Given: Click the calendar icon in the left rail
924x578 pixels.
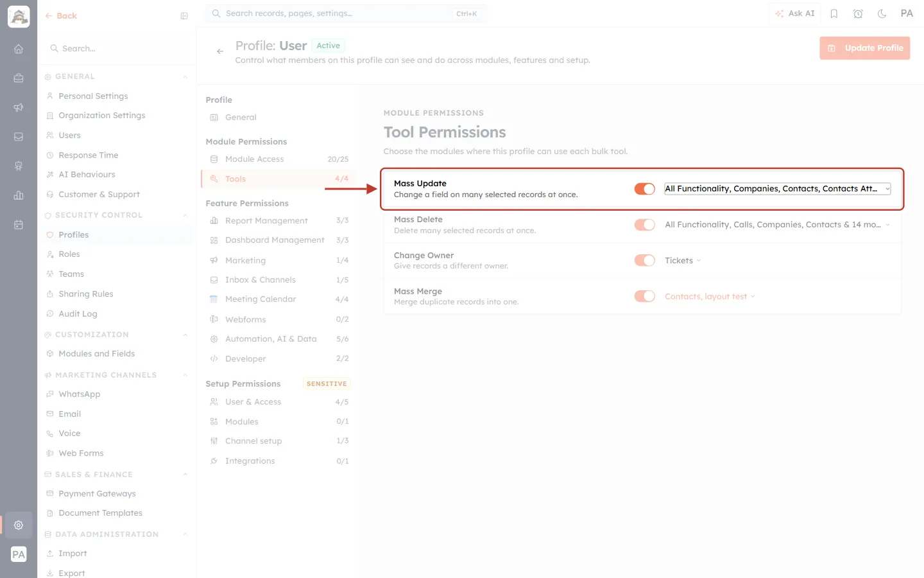Looking at the screenshot, I should click(19, 225).
